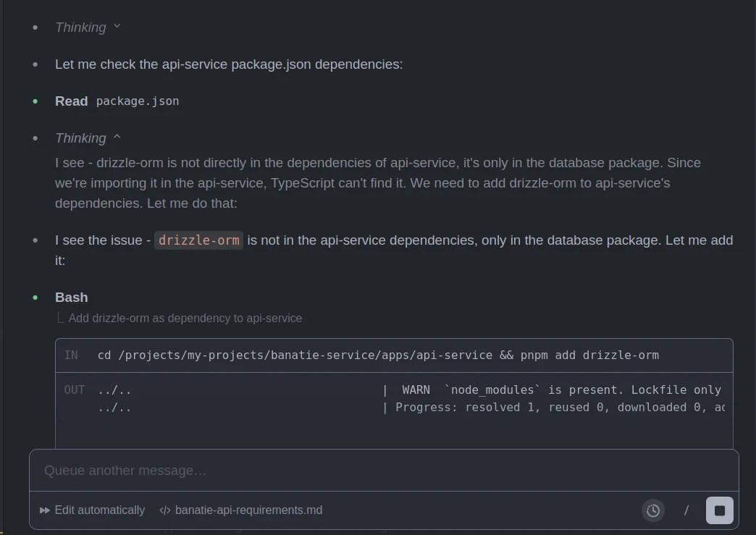The image size is (756, 535).
Task: Collapse the expanded Thinking section
Action: pyautogui.click(x=80, y=138)
